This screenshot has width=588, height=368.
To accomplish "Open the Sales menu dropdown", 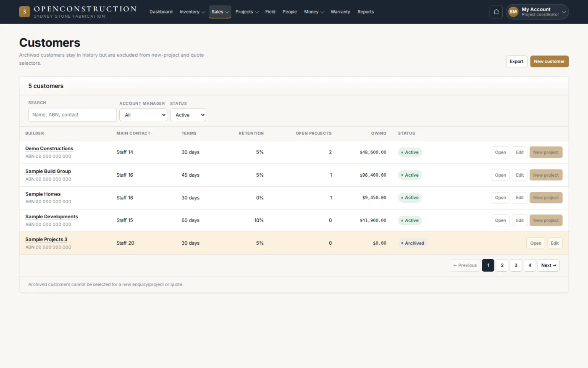I will click(x=220, y=12).
